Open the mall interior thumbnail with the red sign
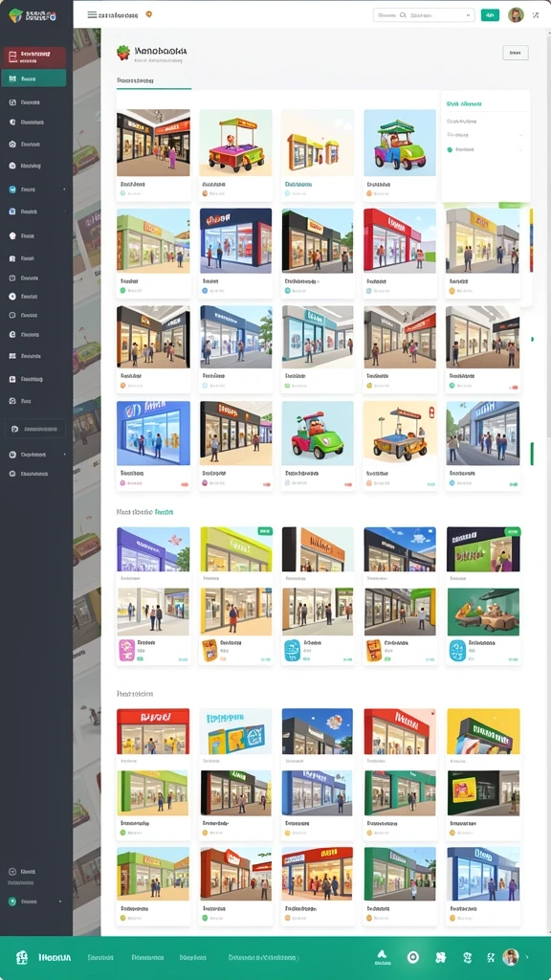 click(x=153, y=143)
